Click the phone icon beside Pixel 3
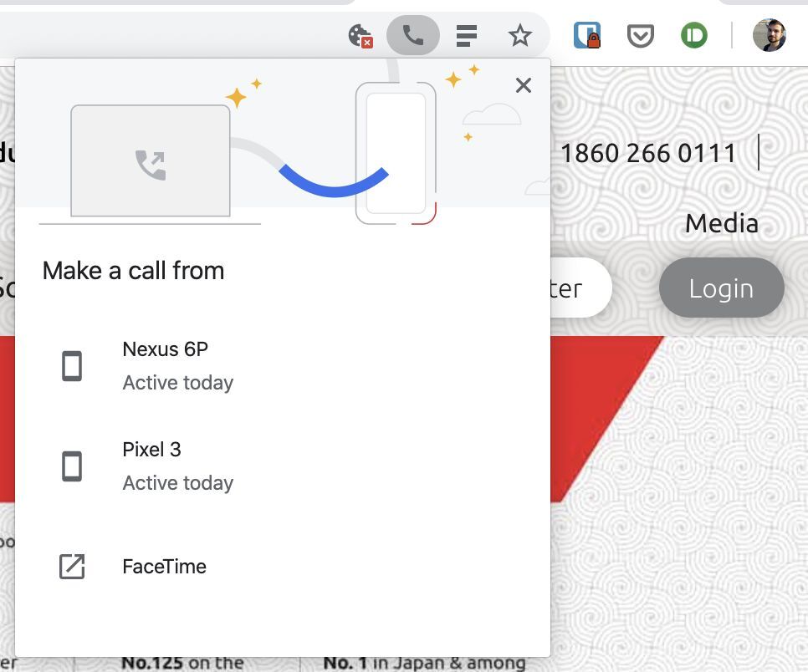The image size is (808, 672). pos(72,466)
